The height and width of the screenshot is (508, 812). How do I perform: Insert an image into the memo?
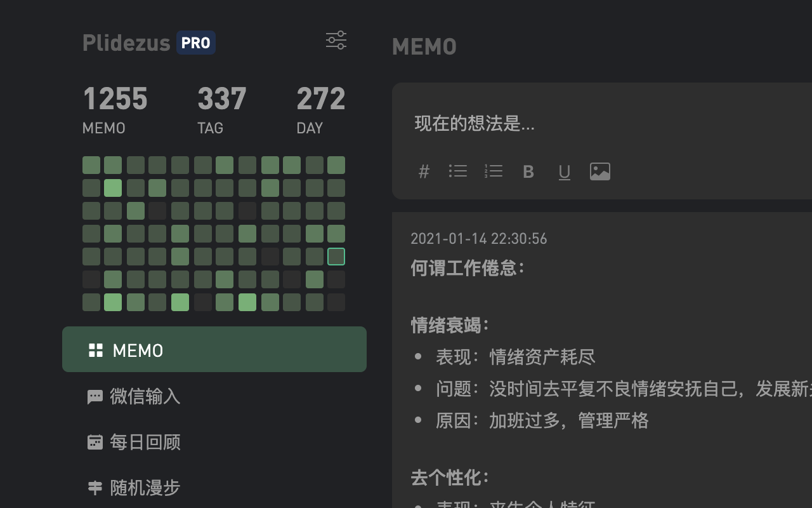point(600,171)
